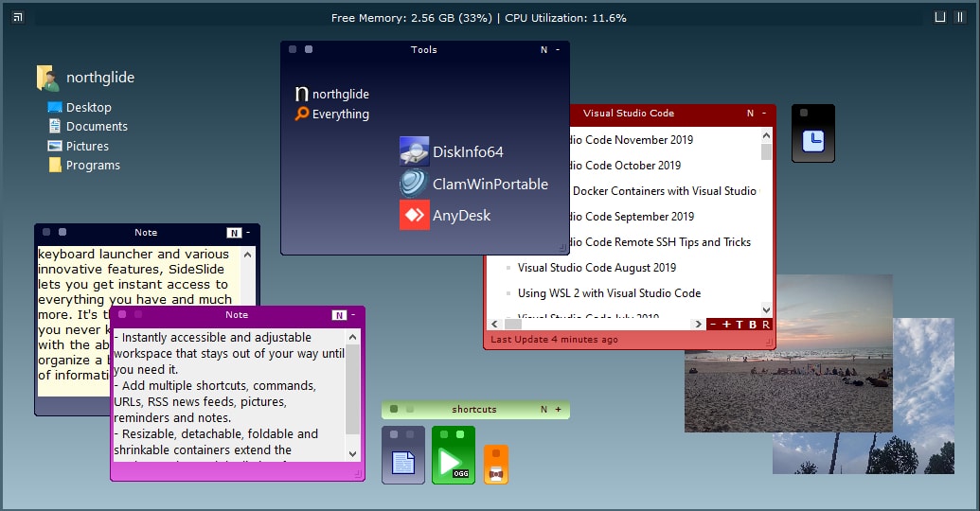Screen dimensions: 980x511
Task: Open 'Using WSL 2 with Visual Studio Code'
Action: coord(609,293)
